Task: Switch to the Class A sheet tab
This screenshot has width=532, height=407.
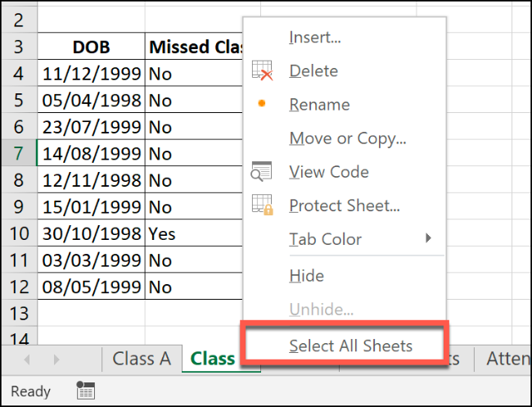Action: pyautogui.click(x=142, y=359)
